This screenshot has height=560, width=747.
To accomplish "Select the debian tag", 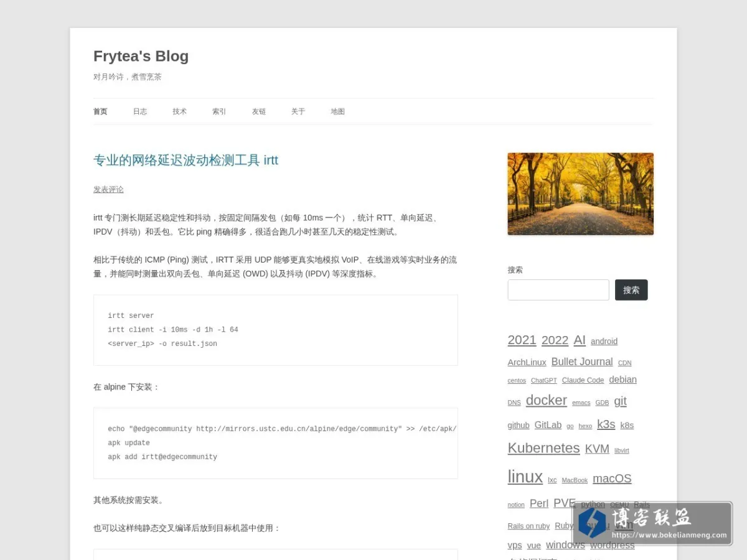I will [622, 380].
